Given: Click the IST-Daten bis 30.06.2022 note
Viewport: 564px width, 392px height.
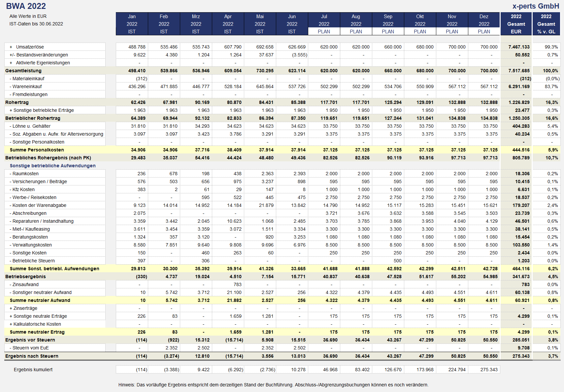Looking at the screenshot, I should tap(36, 24).
